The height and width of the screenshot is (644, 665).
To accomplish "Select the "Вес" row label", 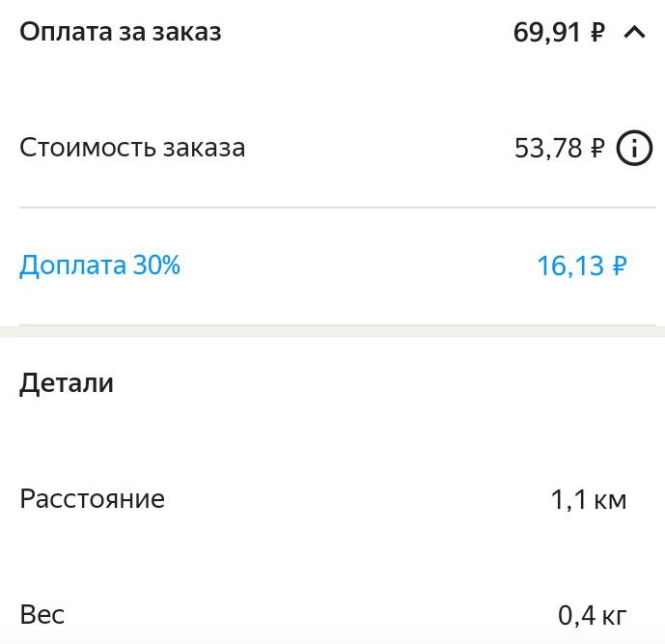I will click(x=42, y=614).
